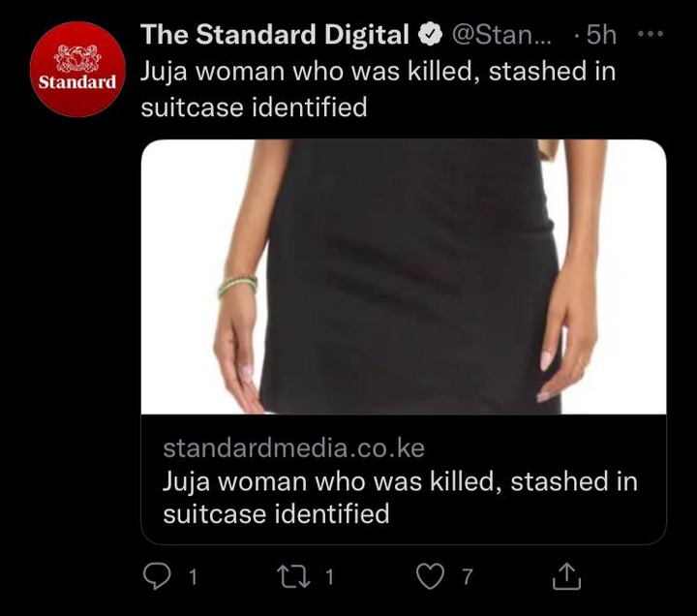This screenshot has width=697, height=616.
Task: Click the crest emblem inside the Standard logo
Action: coord(77,58)
